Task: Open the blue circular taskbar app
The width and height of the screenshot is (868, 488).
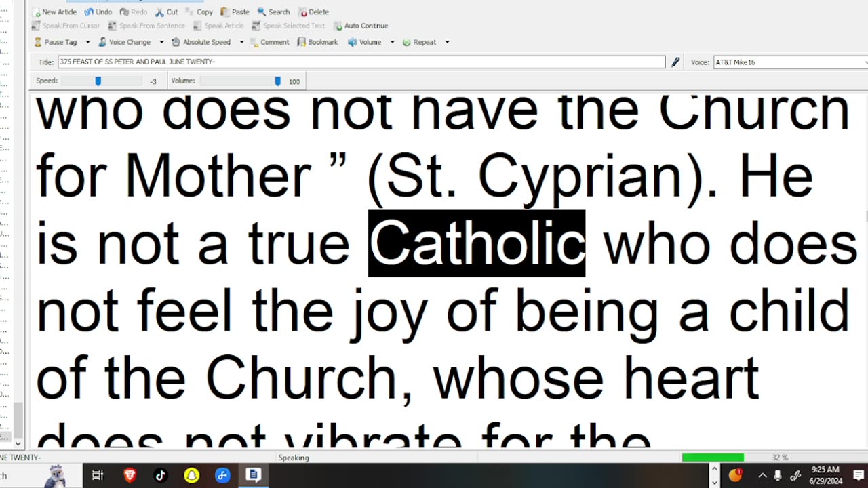Action: click(x=222, y=475)
